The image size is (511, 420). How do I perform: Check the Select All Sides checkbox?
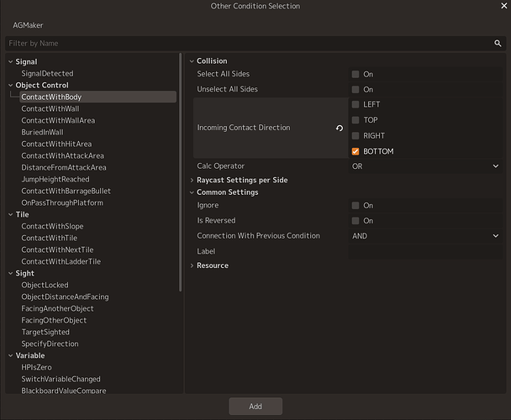point(356,74)
